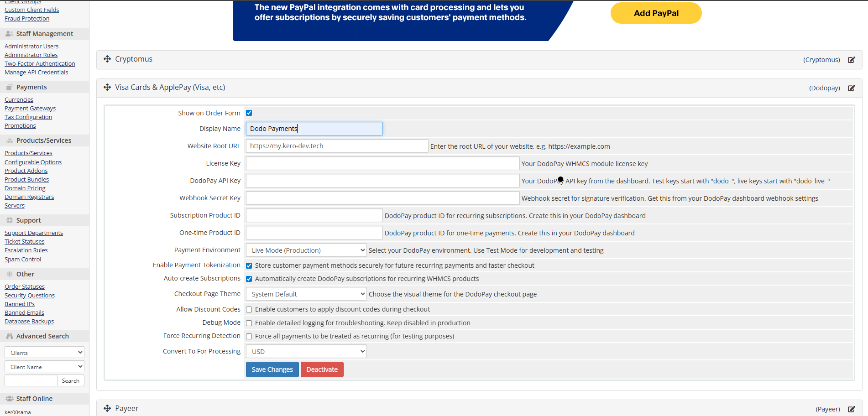Click the Advanced Search binoculars icon
Image resolution: width=868 pixels, height=416 pixels.
pyautogui.click(x=9, y=336)
